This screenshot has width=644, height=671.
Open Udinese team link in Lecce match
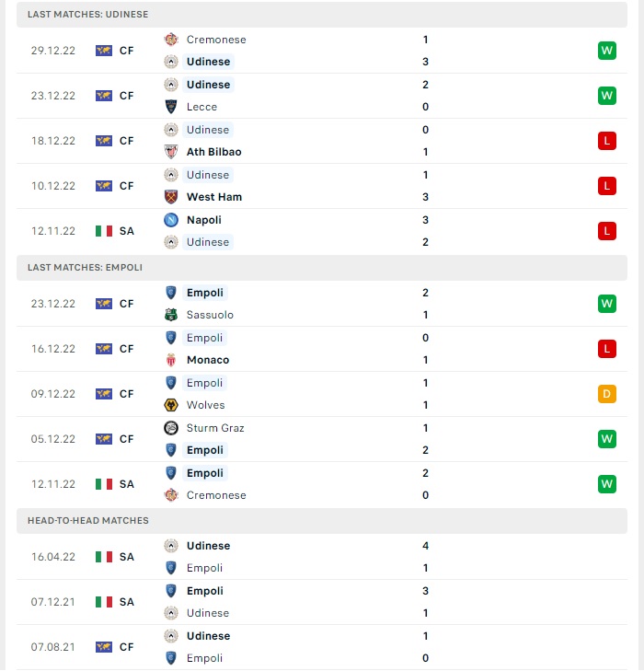pos(208,85)
